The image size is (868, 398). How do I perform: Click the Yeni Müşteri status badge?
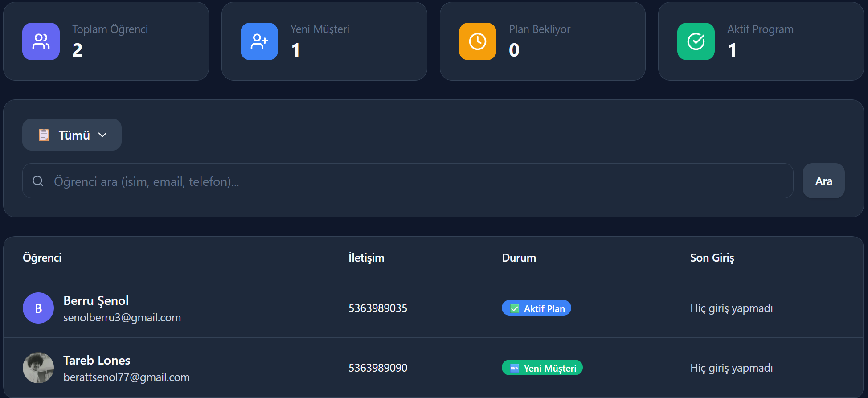tap(542, 368)
